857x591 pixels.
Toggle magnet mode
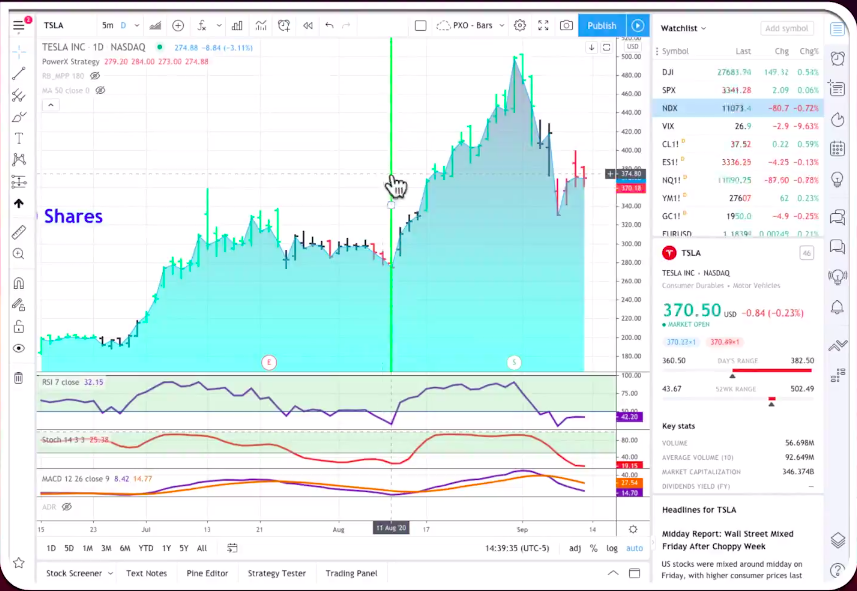[19, 283]
